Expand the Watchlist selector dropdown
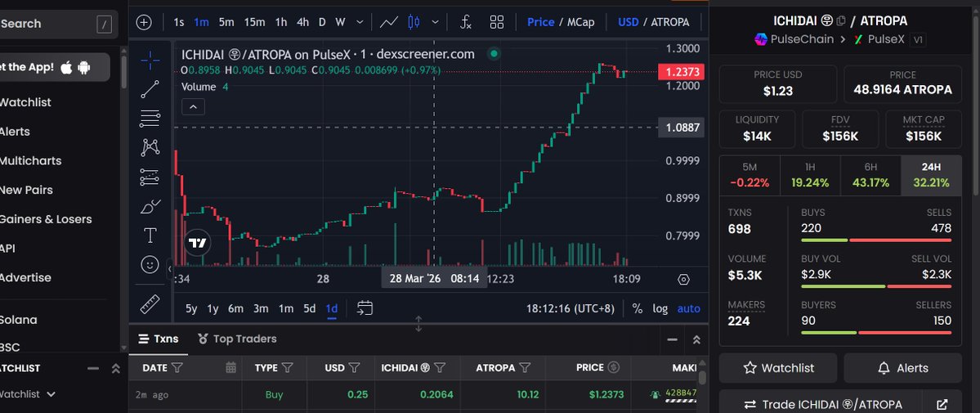The width and height of the screenshot is (980, 413). point(51,394)
